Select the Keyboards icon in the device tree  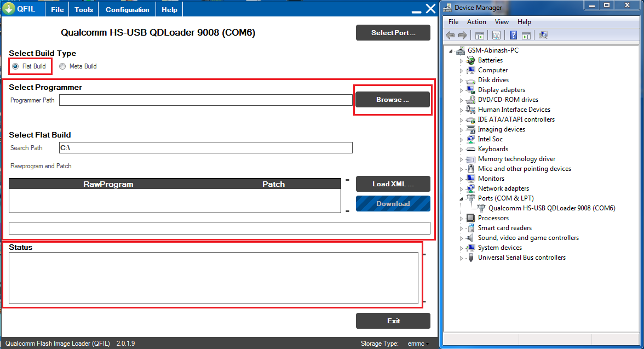click(470, 148)
